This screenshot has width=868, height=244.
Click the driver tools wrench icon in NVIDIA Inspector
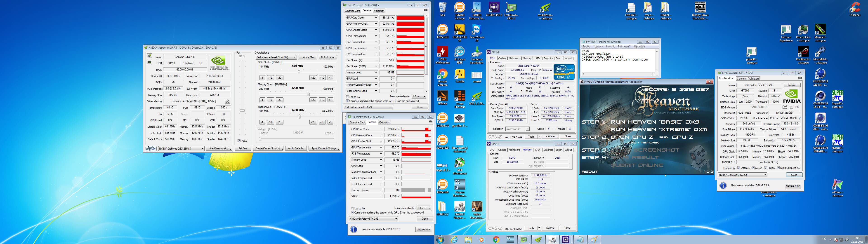click(x=228, y=101)
